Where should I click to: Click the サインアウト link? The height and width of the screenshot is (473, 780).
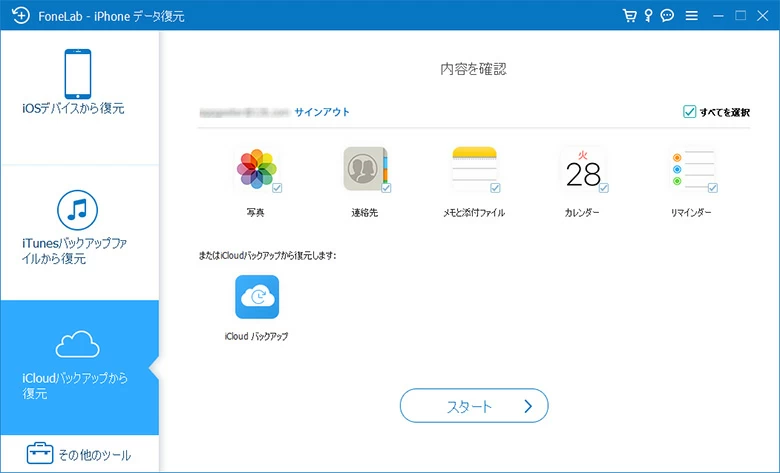322,112
